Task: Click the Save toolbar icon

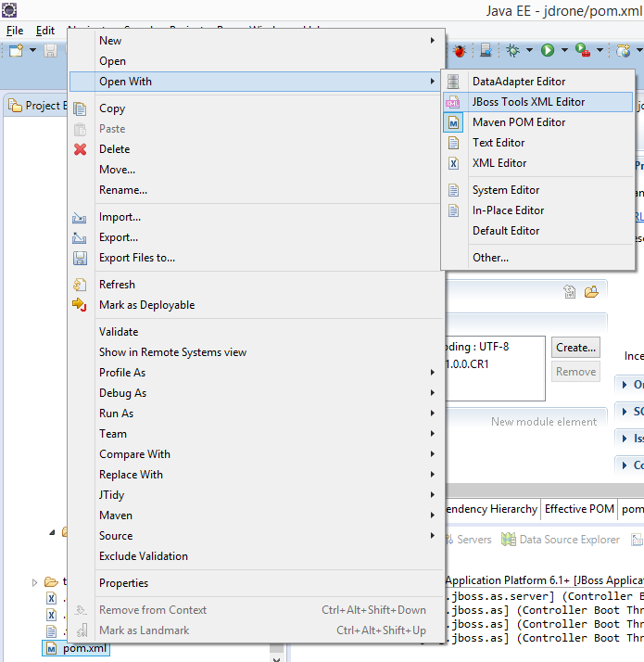Action: click(50, 51)
